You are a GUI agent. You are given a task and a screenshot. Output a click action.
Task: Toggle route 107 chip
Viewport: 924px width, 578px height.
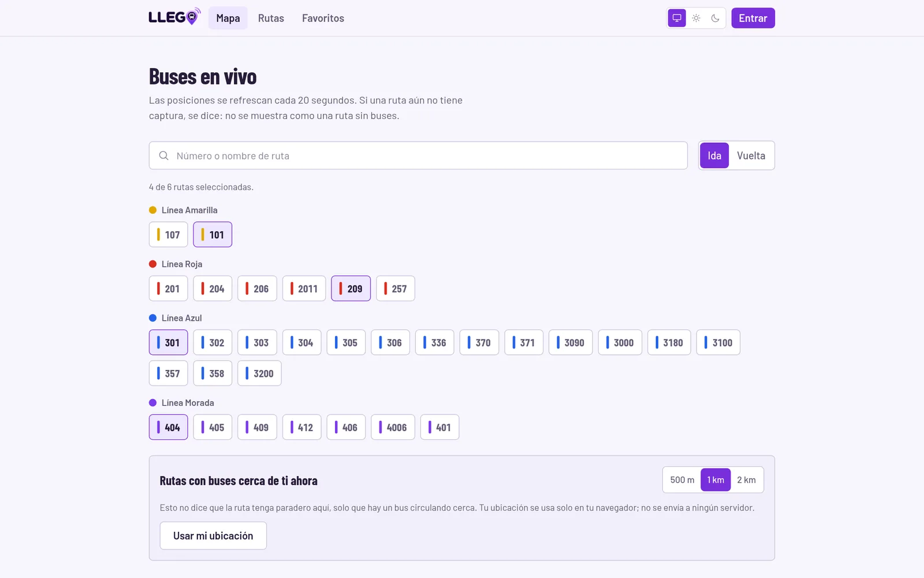coord(168,235)
